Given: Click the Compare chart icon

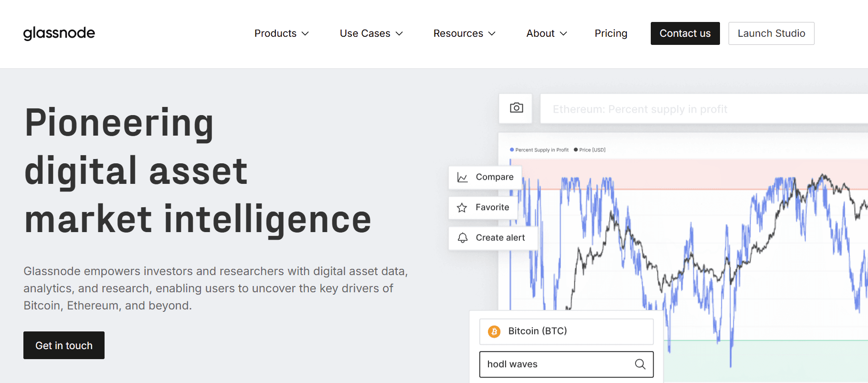Looking at the screenshot, I should tap(462, 177).
